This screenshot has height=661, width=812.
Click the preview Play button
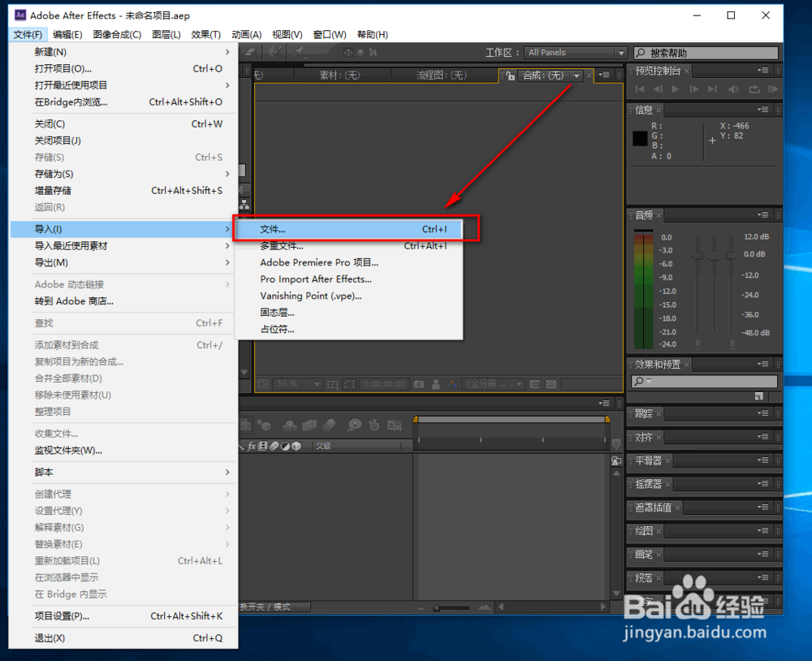point(676,89)
